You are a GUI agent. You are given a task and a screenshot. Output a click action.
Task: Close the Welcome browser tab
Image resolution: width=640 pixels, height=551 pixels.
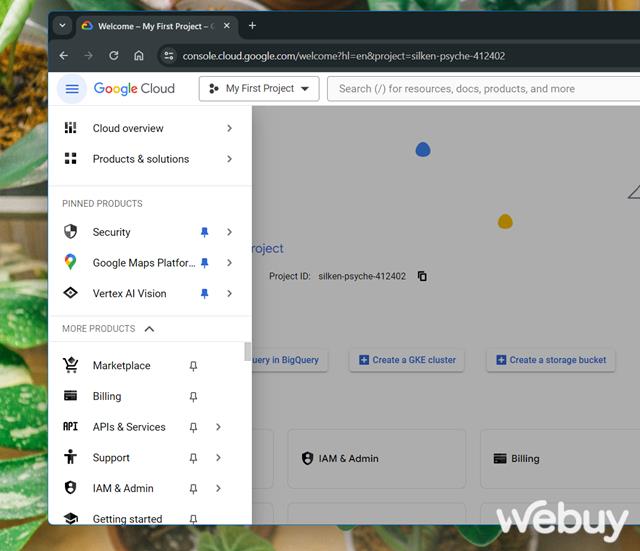(x=227, y=26)
